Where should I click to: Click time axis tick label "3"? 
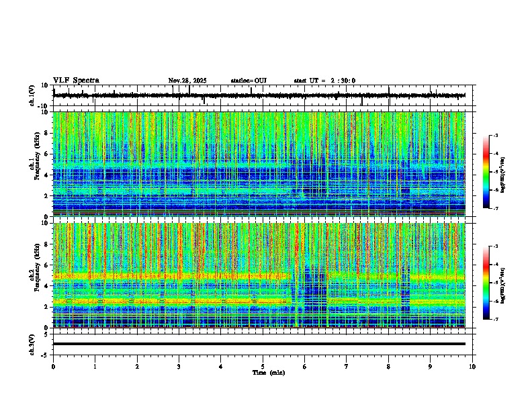pos(179,367)
